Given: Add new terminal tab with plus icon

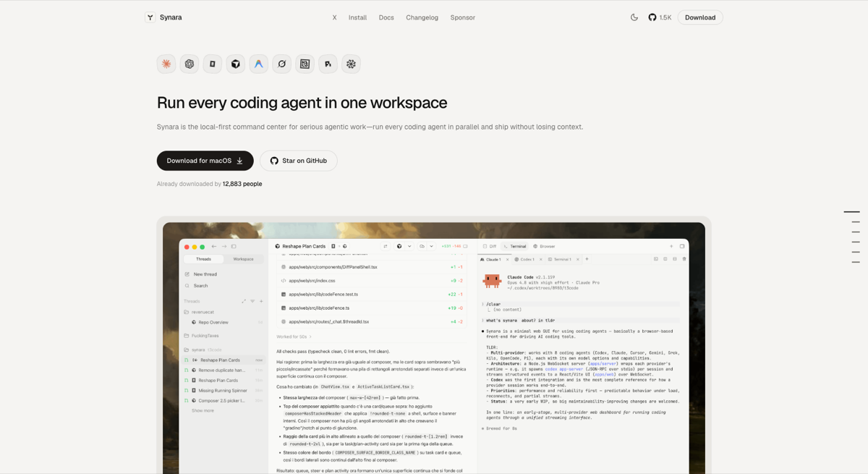Looking at the screenshot, I should (587, 259).
